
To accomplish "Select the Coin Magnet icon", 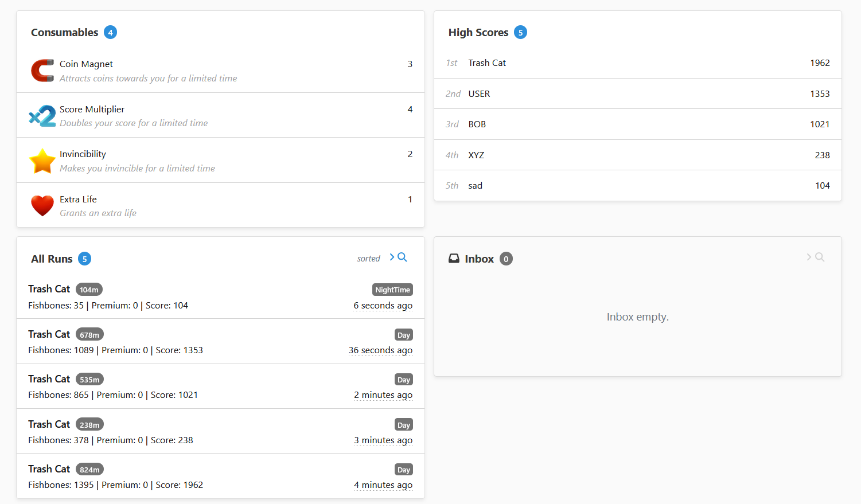I will click(42, 70).
